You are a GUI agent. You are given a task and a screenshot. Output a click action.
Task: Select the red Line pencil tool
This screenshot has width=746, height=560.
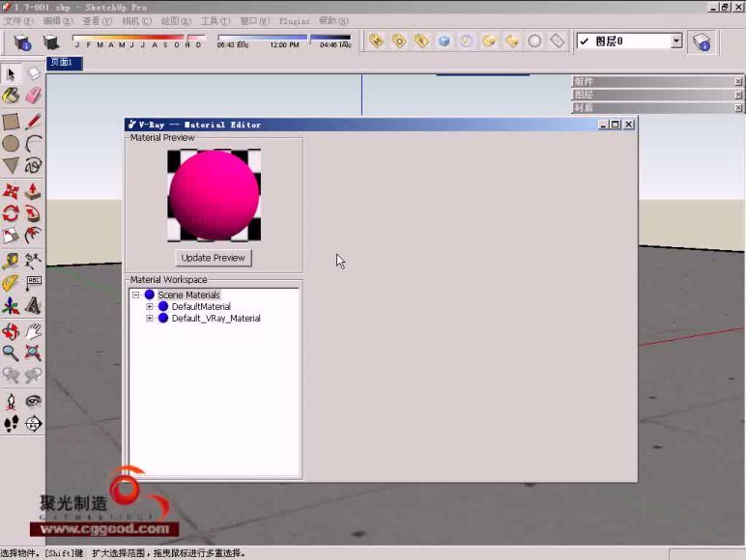(33, 122)
